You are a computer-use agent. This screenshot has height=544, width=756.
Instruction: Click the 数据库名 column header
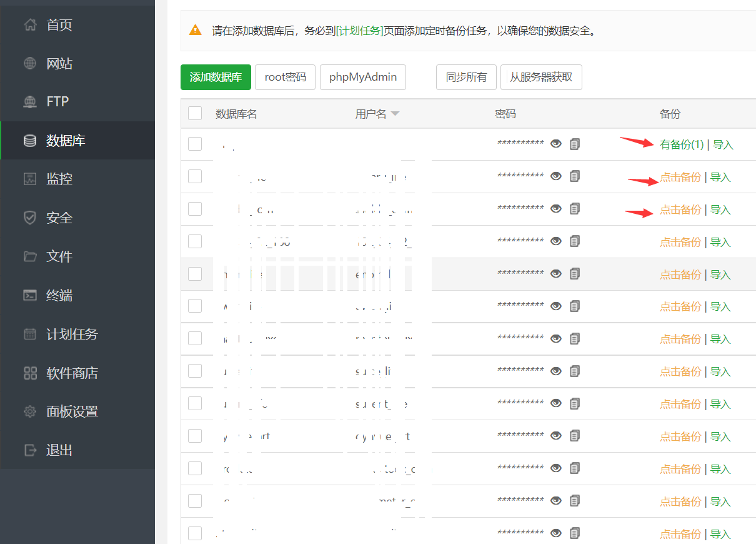click(236, 114)
